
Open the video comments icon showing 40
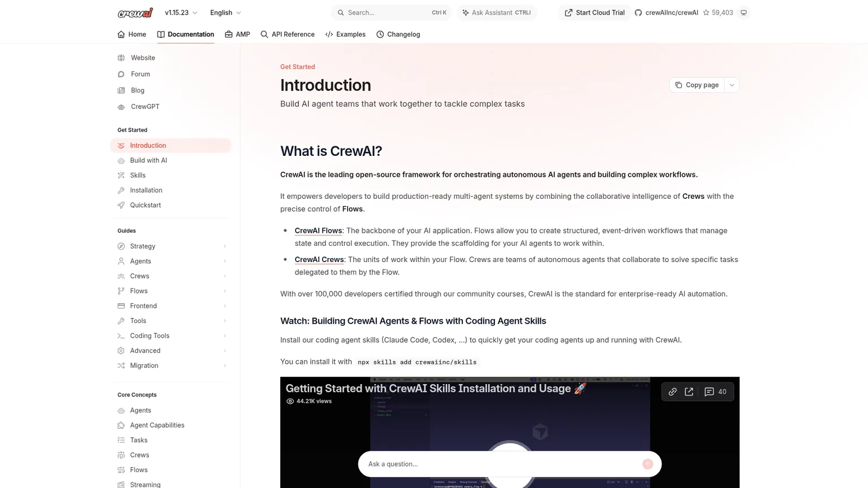pyautogui.click(x=715, y=392)
